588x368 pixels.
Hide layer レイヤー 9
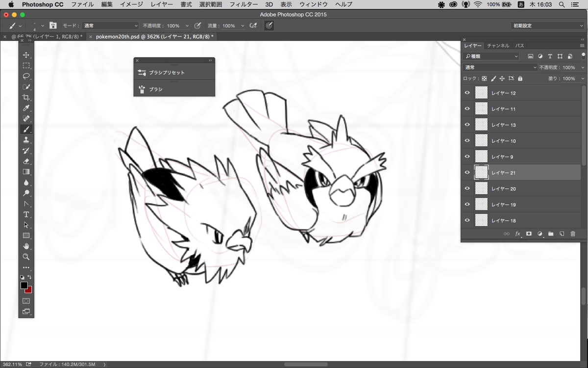467,157
